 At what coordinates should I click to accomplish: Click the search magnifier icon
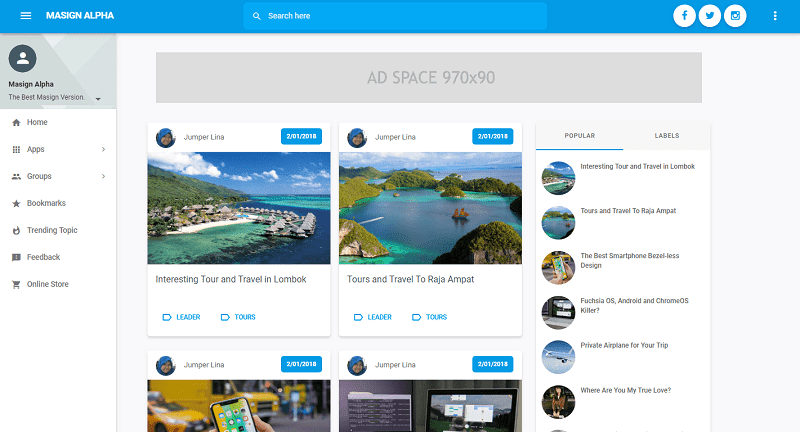[x=257, y=16]
